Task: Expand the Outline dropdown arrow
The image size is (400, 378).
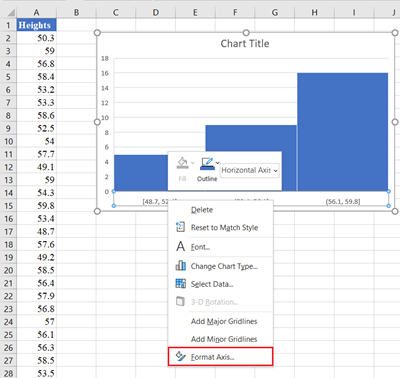Action: click(217, 163)
